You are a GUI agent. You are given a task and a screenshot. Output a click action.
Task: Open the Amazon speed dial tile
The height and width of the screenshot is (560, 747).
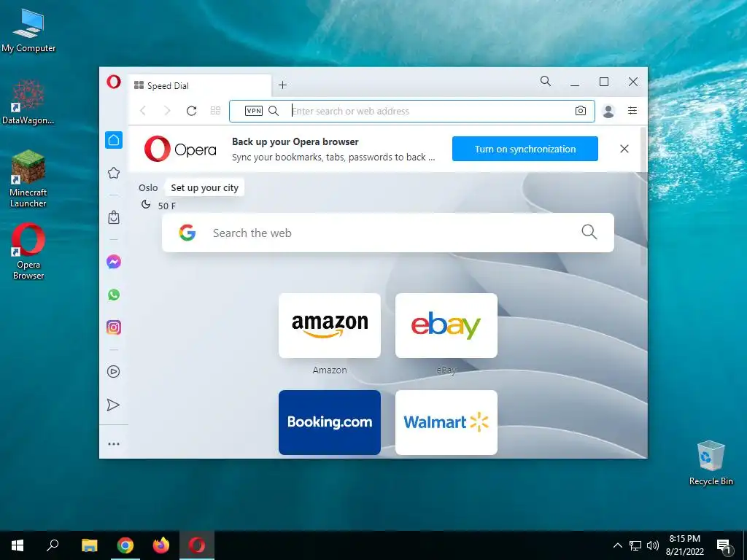point(330,325)
